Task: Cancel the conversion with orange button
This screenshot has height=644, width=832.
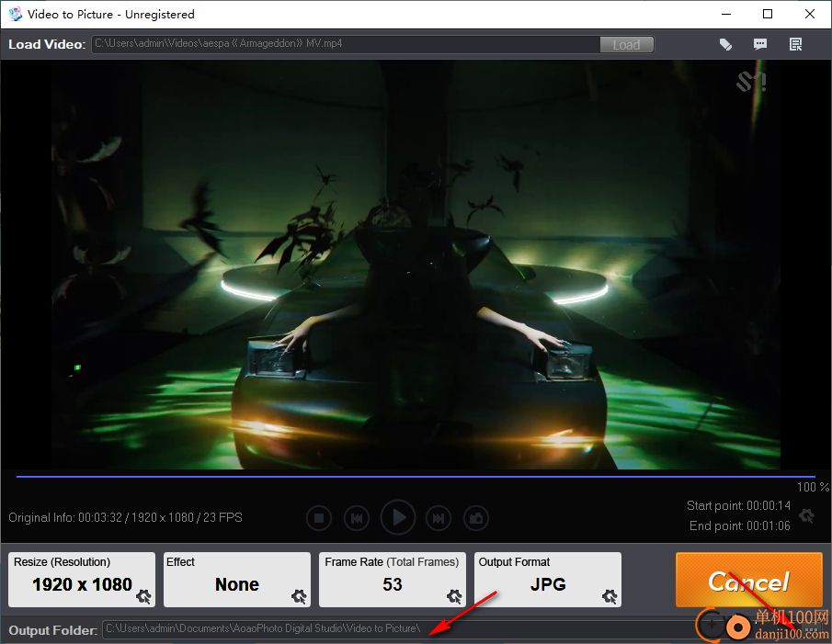Action: 748,580
